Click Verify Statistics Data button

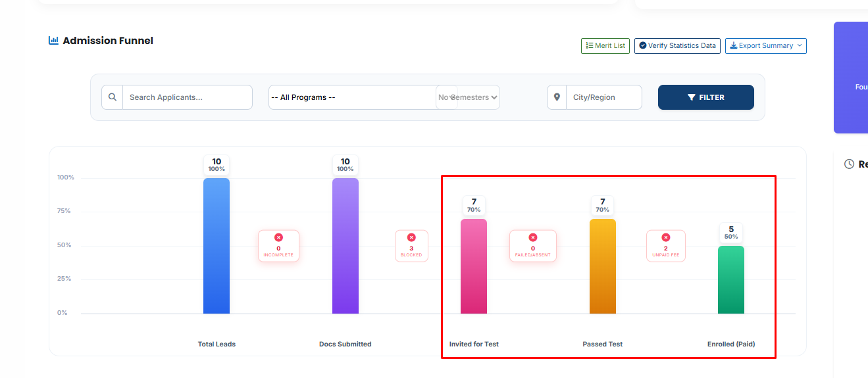(x=677, y=46)
